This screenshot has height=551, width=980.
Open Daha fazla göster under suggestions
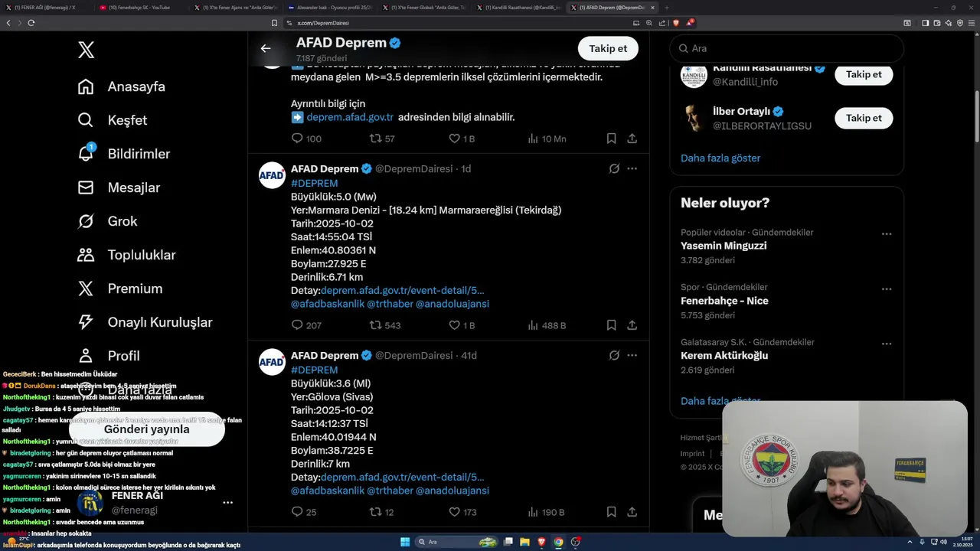(x=720, y=158)
